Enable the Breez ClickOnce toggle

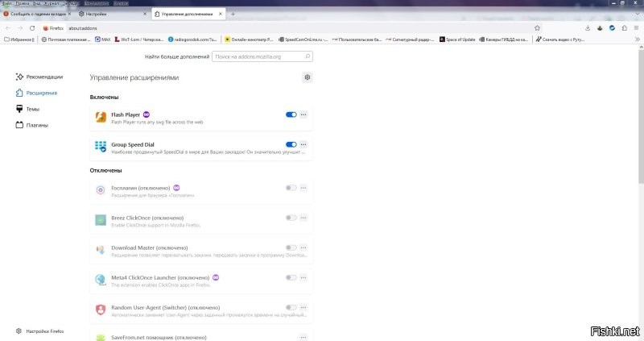(291, 218)
